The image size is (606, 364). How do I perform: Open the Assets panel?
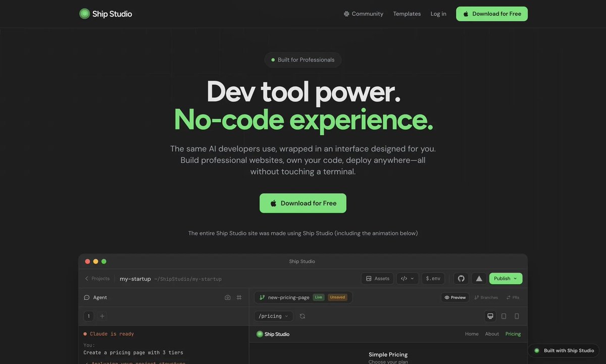(x=377, y=278)
